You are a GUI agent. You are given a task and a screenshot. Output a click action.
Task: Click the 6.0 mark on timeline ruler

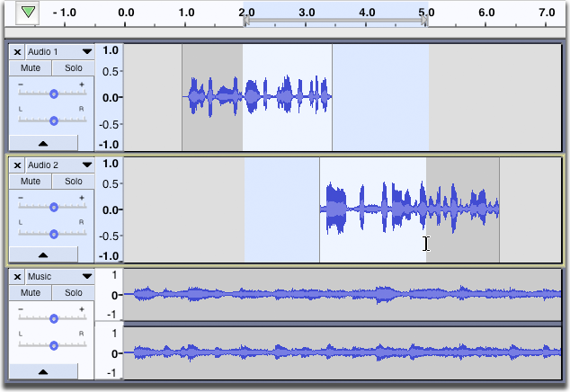486,13
